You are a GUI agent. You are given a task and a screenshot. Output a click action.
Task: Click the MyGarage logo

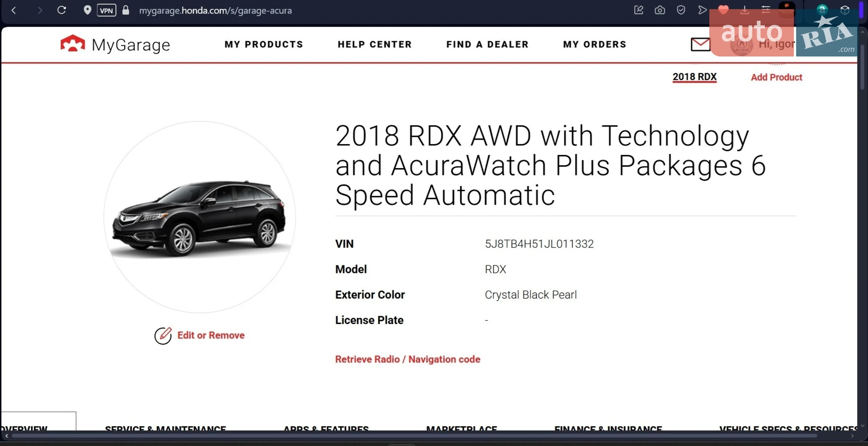[115, 44]
